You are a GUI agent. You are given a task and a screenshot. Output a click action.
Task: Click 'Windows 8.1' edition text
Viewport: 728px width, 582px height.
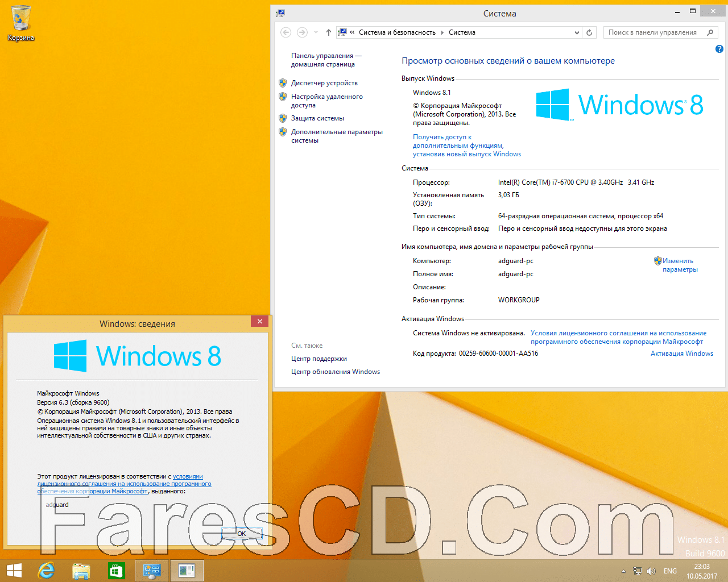click(432, 93)
